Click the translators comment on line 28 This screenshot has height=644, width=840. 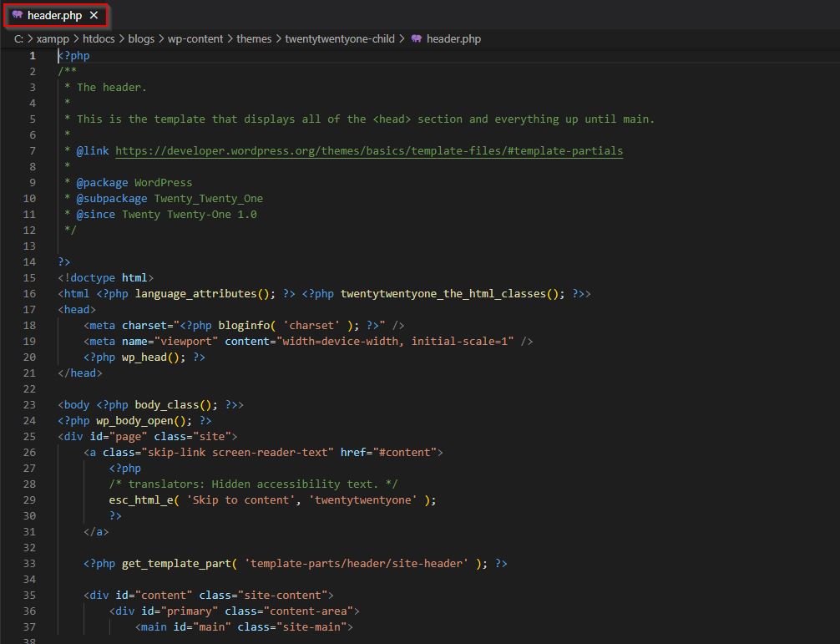point(253,484)
